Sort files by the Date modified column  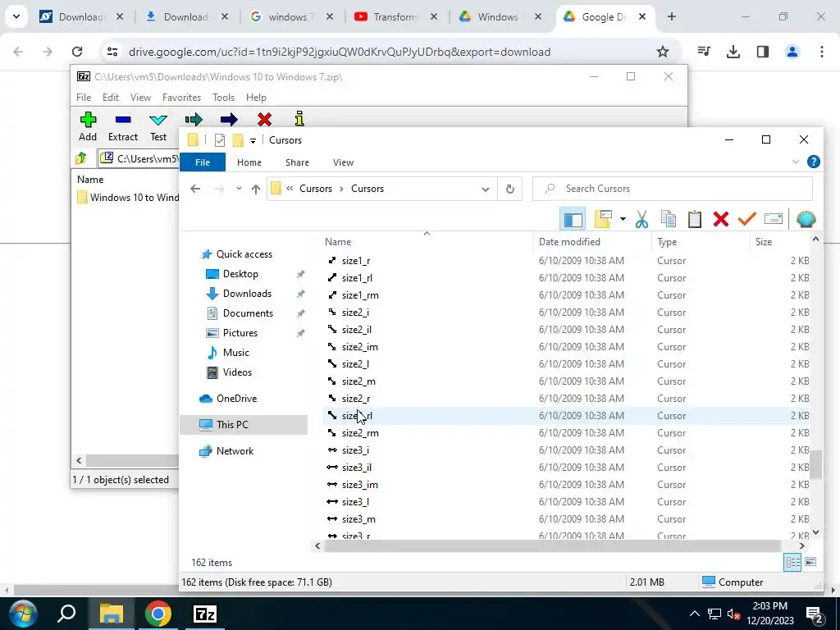click(569, 242)
